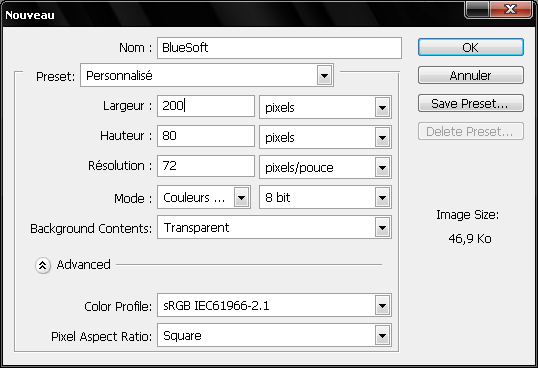Click the Image Size value 46,9 Ko
Screen dimensions: 538x368
470,239
